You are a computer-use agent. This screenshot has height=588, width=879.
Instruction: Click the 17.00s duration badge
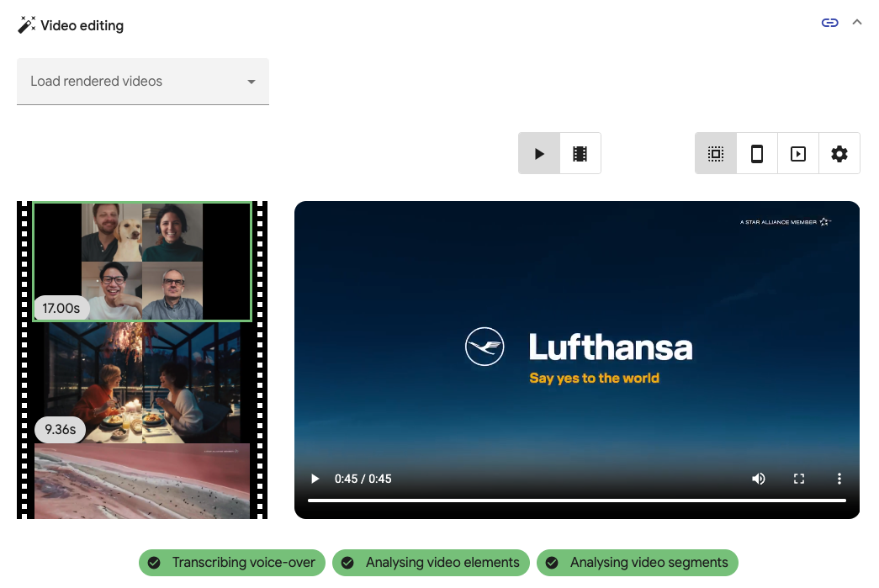pyautogui.click(x=61, y=308)
